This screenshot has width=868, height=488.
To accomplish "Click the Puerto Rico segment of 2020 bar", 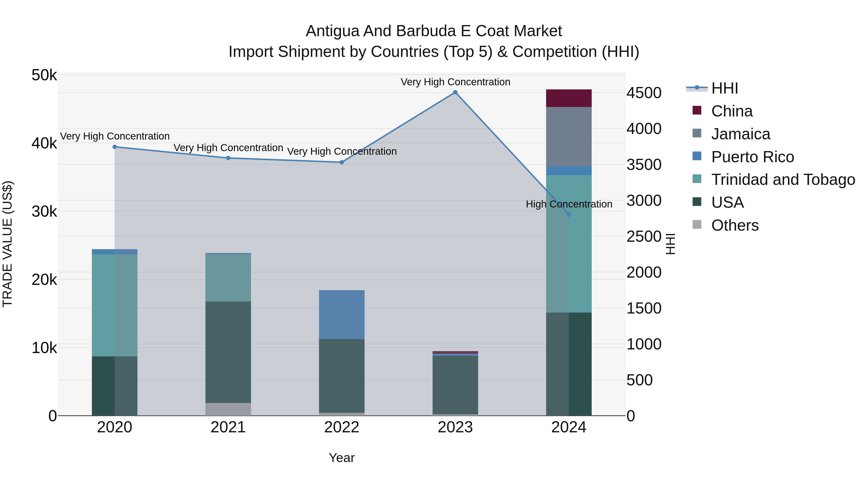I will pyautogui.click(x=115, y=252).
